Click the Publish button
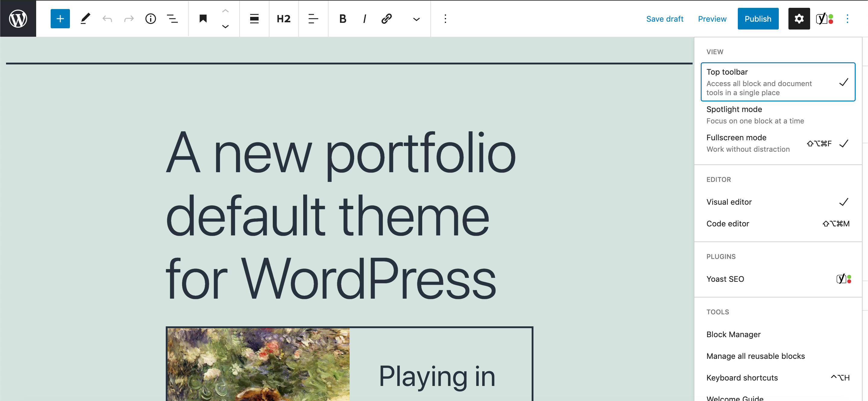The width and height of the screenshot is (868, 401). (758, 18)
